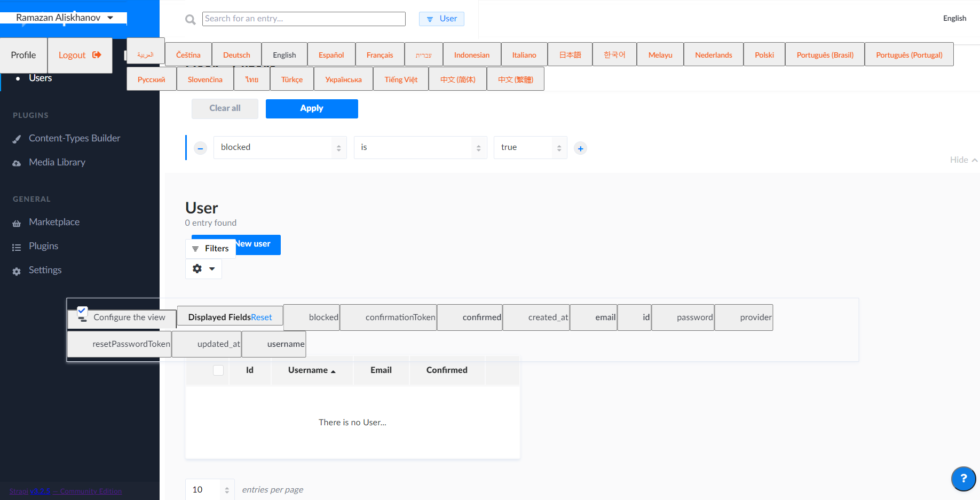This screenshot has width=980, height=500.
Task: Click the English language selector at top right
Action: coord(954,18)
